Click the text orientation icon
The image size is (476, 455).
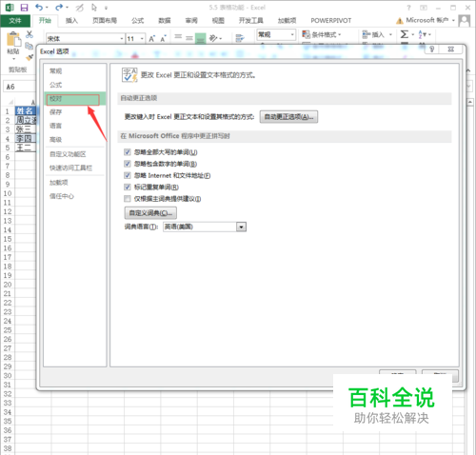pos(213,38)
